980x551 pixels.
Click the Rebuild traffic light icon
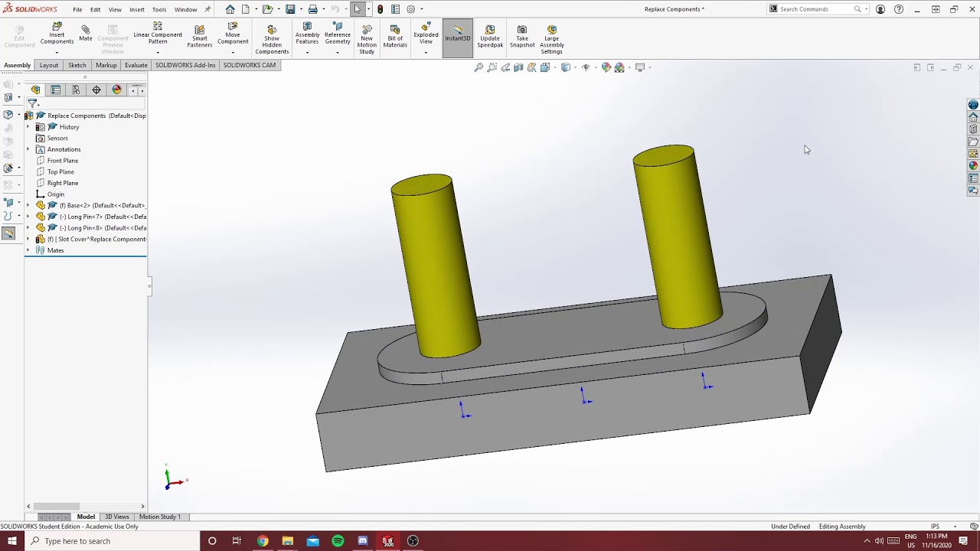point(380,9)
